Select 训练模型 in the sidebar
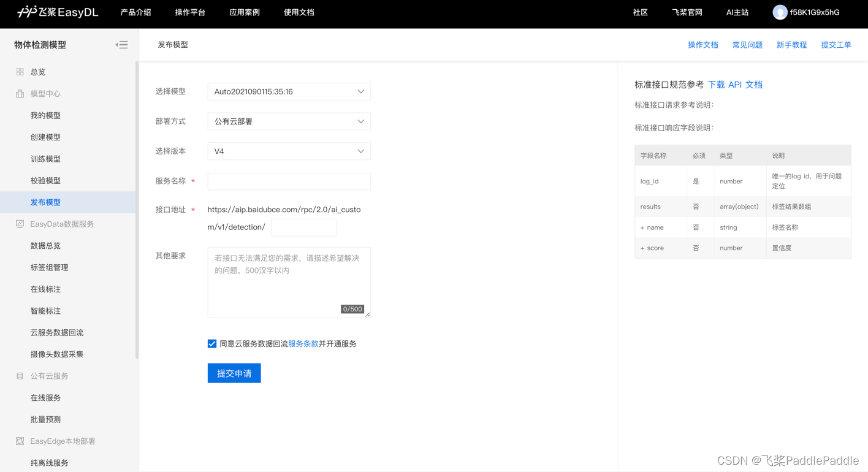Viewport: 868px width, 472px height. tap(45, 159)
